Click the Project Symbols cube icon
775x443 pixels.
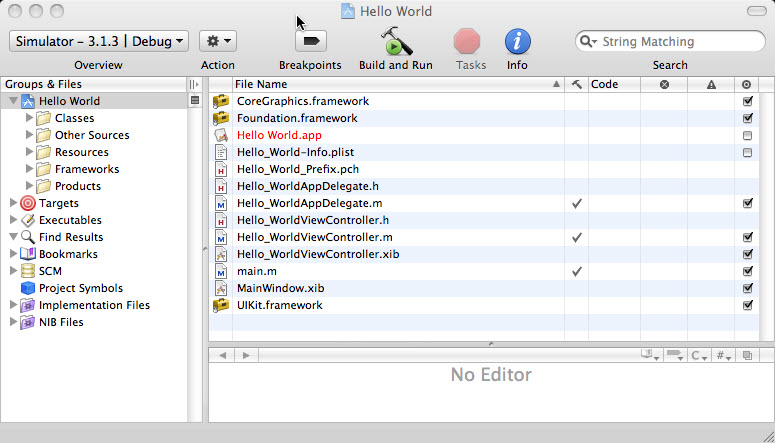tap(28, 288)
